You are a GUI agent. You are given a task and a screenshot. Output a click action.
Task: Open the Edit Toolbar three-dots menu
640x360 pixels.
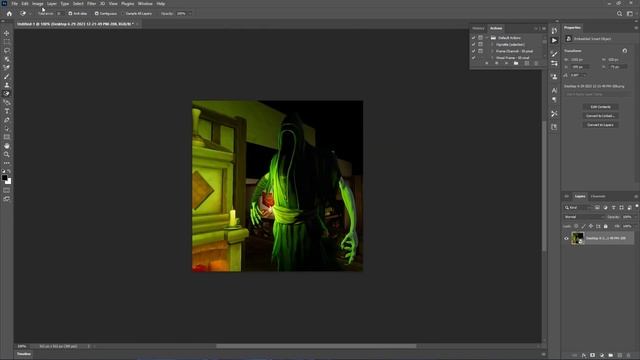(7, 163)
